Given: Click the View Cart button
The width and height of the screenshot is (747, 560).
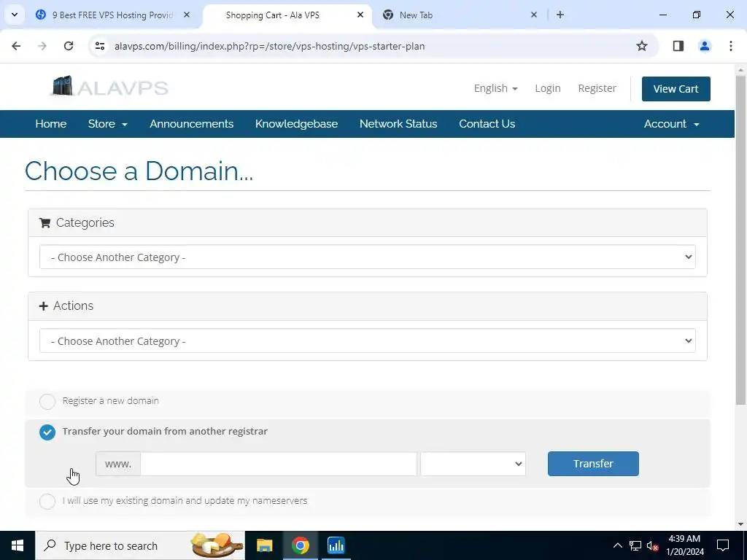Looking at the screenshot, I should coord(676,88).
